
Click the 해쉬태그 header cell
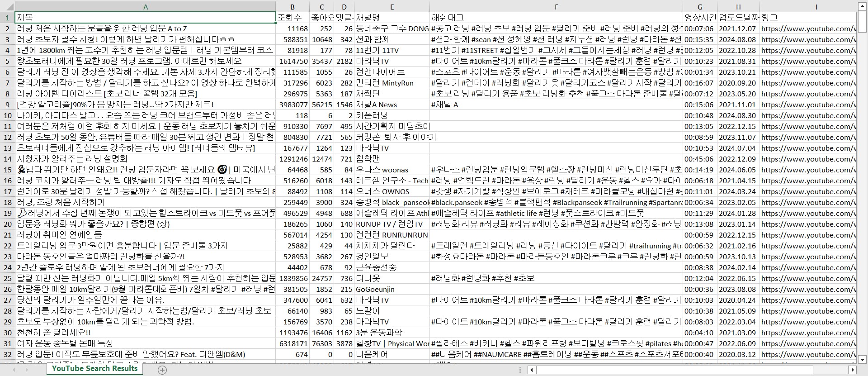pos(556,18)
